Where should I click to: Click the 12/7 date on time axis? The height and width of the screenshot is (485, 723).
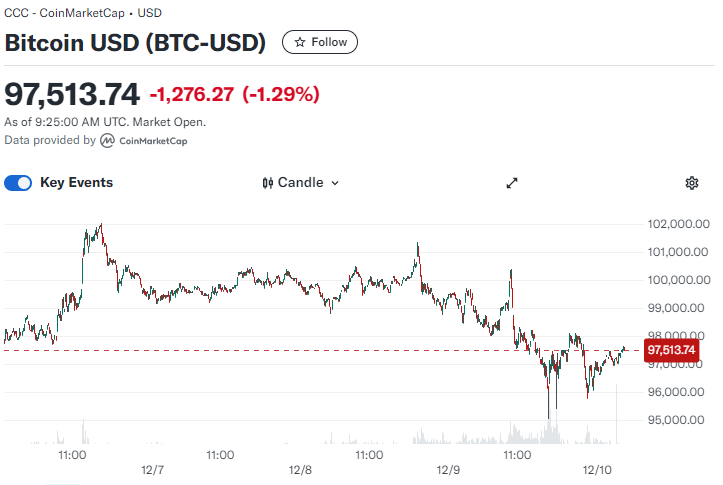click(153, 470)
